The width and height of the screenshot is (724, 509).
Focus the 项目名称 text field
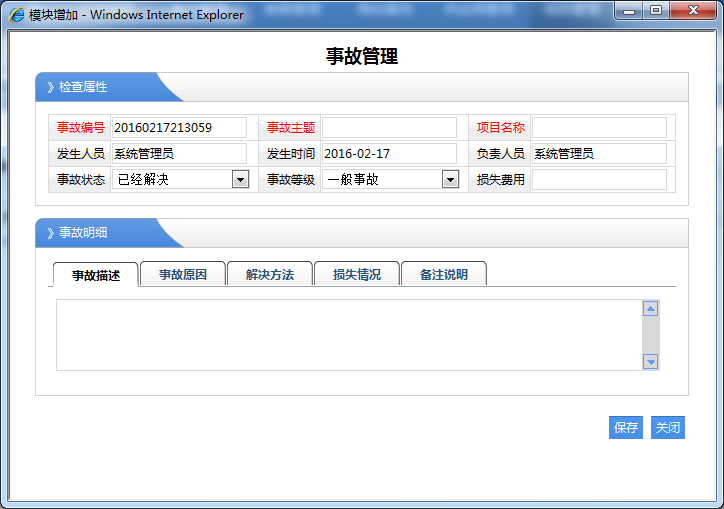pos(599,128)
